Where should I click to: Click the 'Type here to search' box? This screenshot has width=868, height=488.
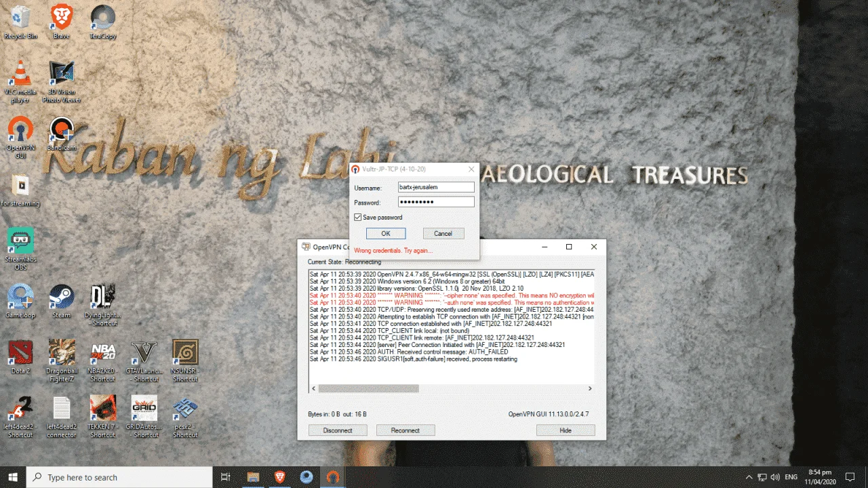tap(119, 477)
